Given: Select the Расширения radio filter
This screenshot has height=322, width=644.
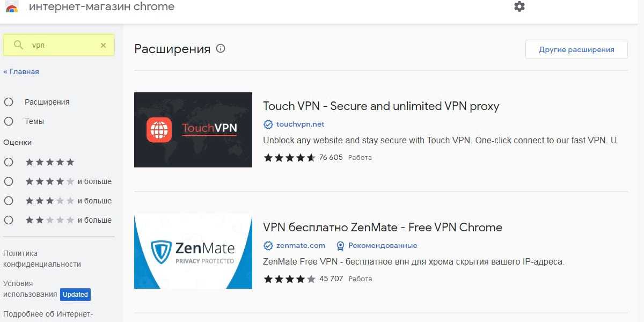Looking at the screenshot, I should [x=9, y=102].
